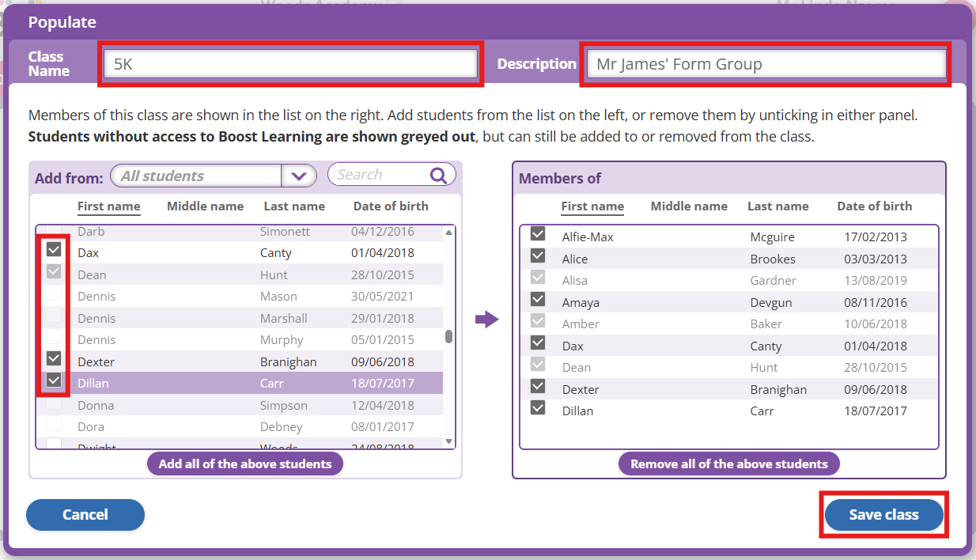Click the student list scroll-up arrow
Viewport: 976px width, 560px height.
tap(449, 233)
